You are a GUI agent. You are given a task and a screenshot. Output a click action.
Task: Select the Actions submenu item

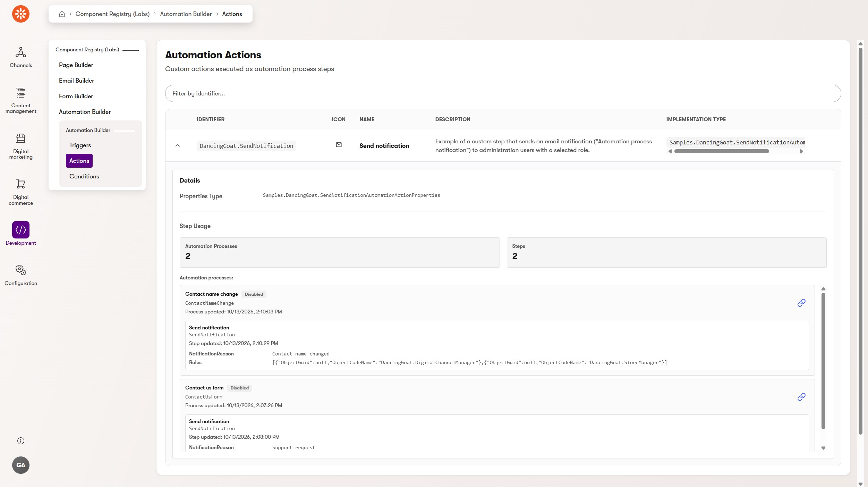pos(79,161)
